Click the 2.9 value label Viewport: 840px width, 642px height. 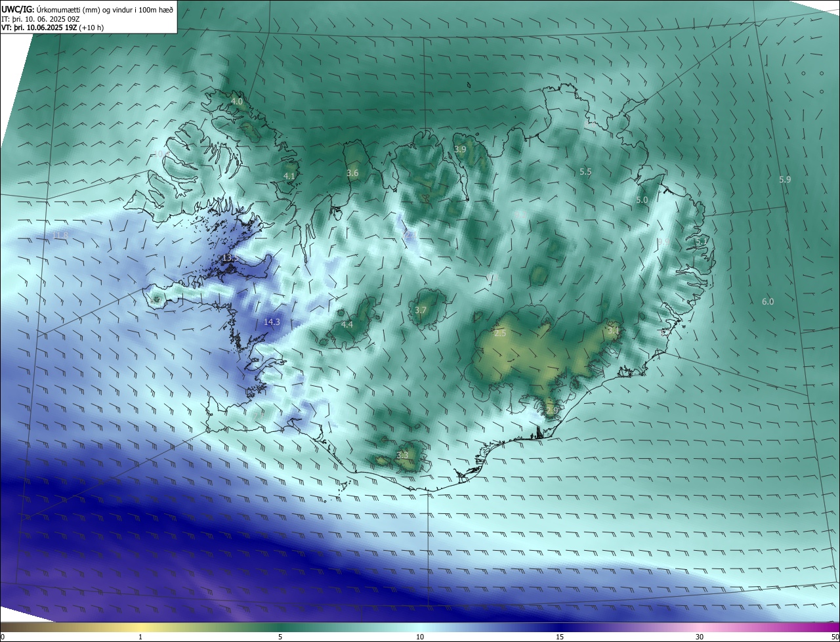pos(551,410)
